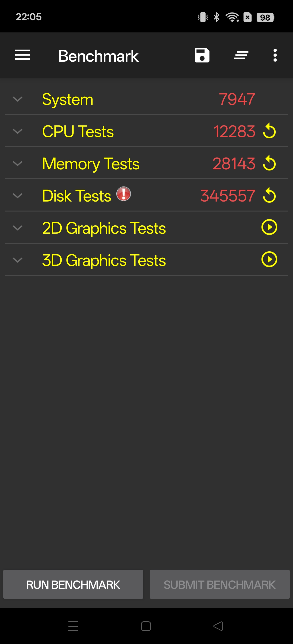293x644 pixels.
Task: Expand the 2D Graphics Tests chevron
Action: pyautogui.click(x=18, y=228)
